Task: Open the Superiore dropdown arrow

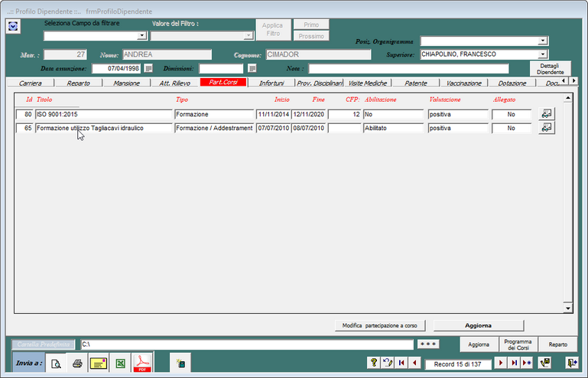Action: (543, 54)
